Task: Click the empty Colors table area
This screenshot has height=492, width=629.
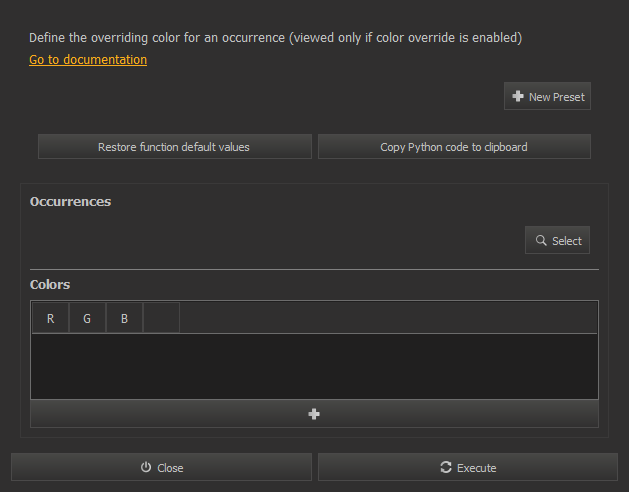Action: 314,366
